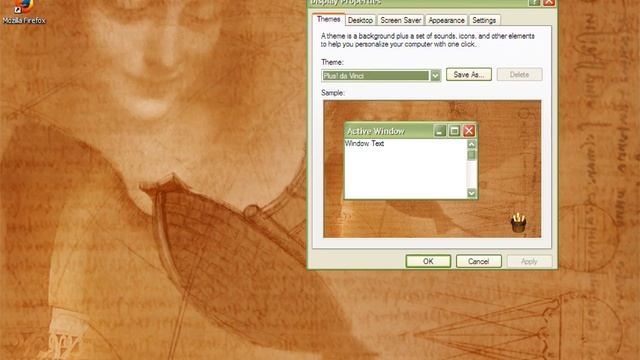Click the sample scrollbar up arrow
640x360 pixels.
pyautogui.click(x=472, y=144)
